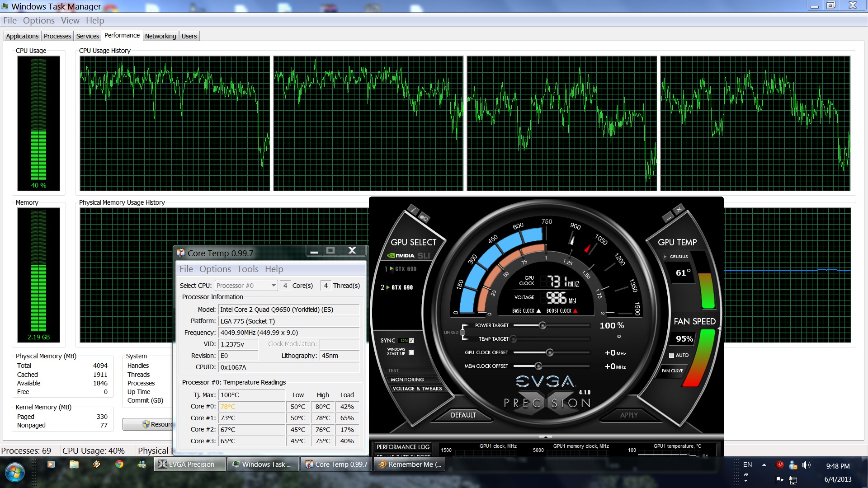Open the FAN CURVE button
Screen dimensions: 868x488
(672, 371)
